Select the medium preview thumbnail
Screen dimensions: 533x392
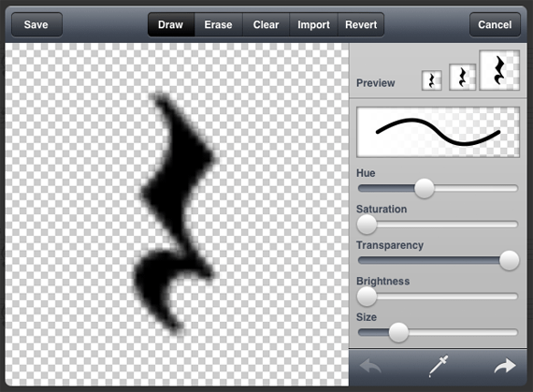tap(462, 77)
